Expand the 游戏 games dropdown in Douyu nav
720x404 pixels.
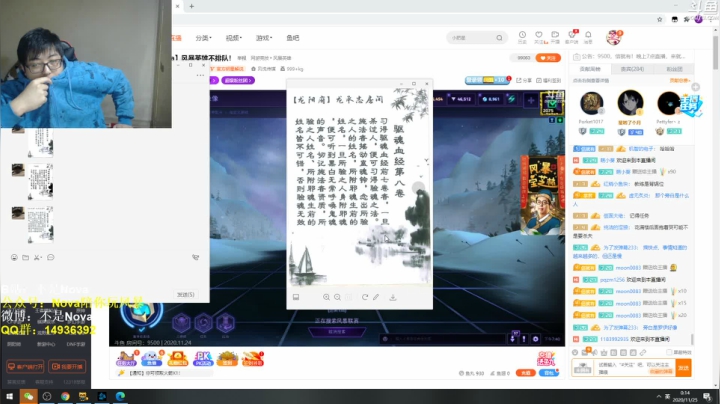[x=264, y=38]
